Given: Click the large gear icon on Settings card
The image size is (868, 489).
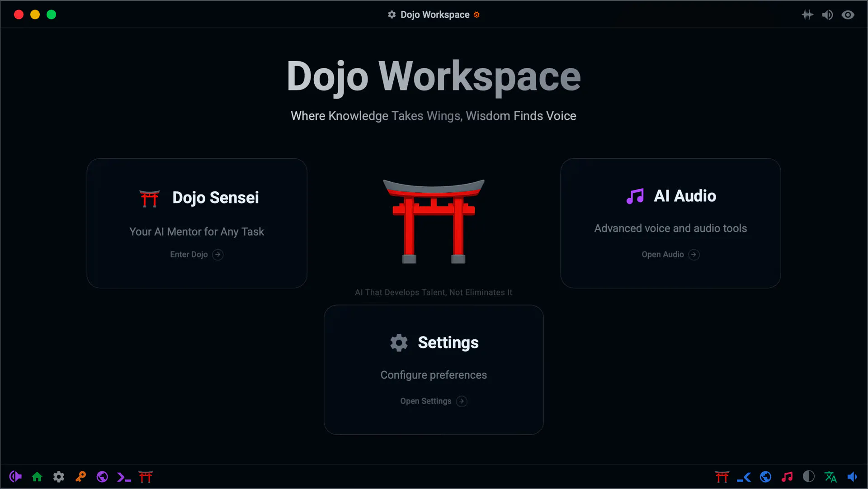Looking at the screenshot, I should 399,342.
